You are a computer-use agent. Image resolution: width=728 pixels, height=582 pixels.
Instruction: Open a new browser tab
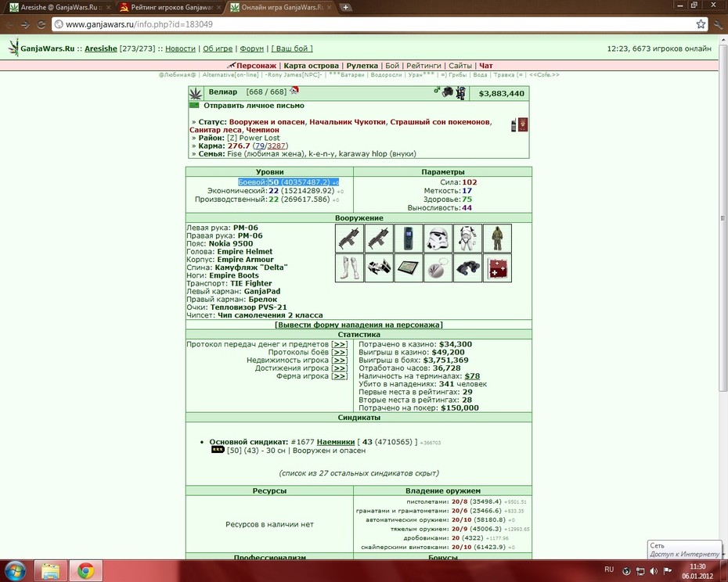tap(346, 7)
